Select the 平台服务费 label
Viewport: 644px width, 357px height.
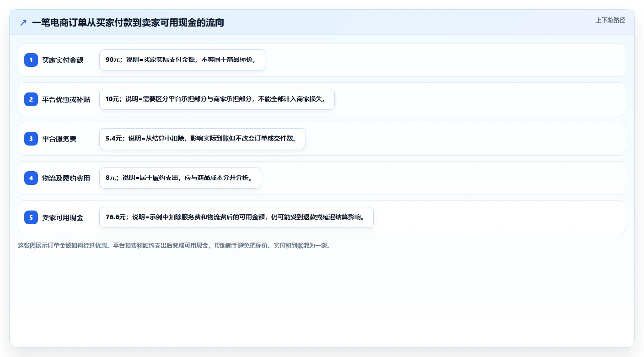coord(59,139)
